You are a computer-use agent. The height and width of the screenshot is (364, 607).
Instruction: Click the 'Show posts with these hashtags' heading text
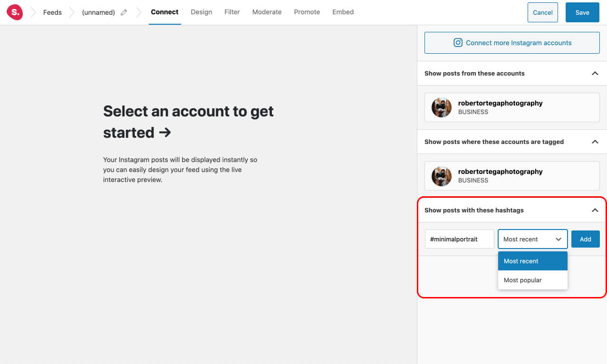coord(474,210)
